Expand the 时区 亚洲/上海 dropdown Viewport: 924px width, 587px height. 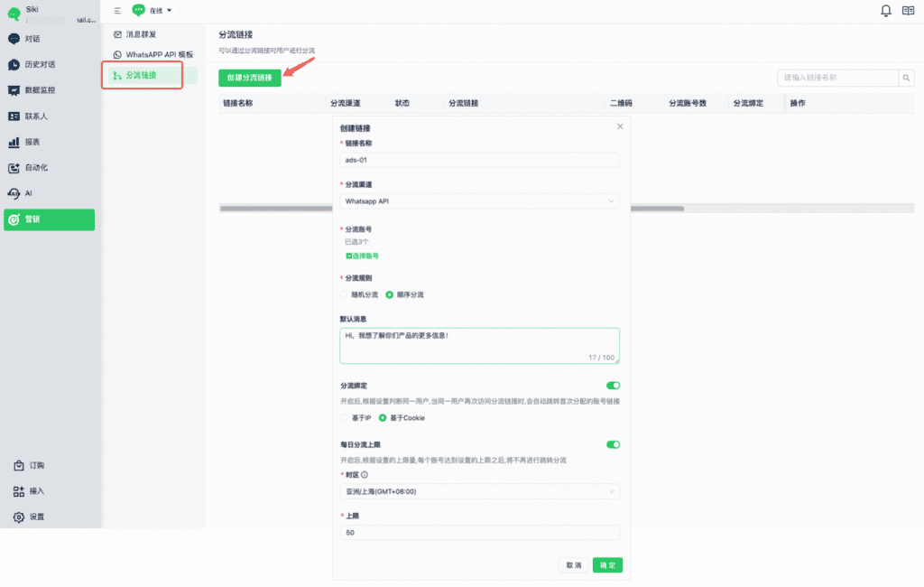coord(480,491)
